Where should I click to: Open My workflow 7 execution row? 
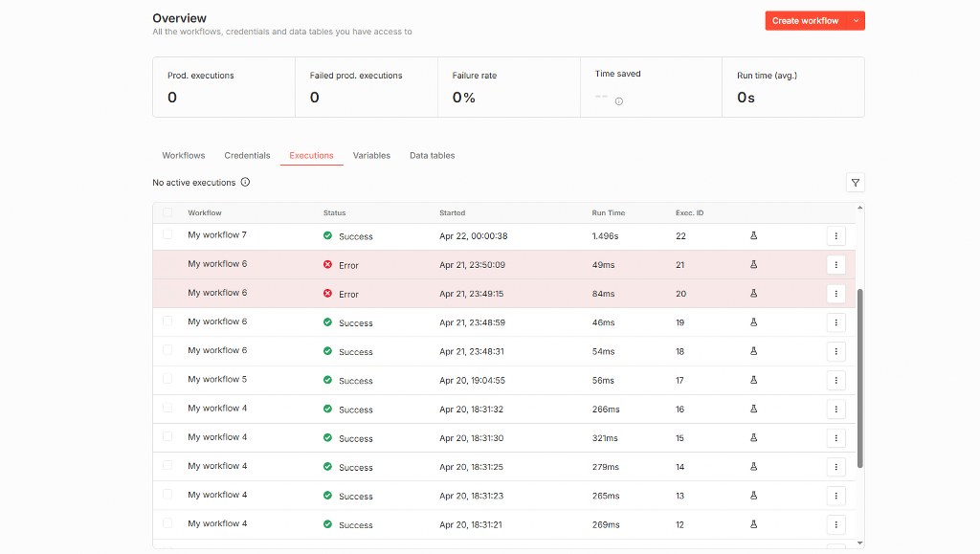click(503, 236)
